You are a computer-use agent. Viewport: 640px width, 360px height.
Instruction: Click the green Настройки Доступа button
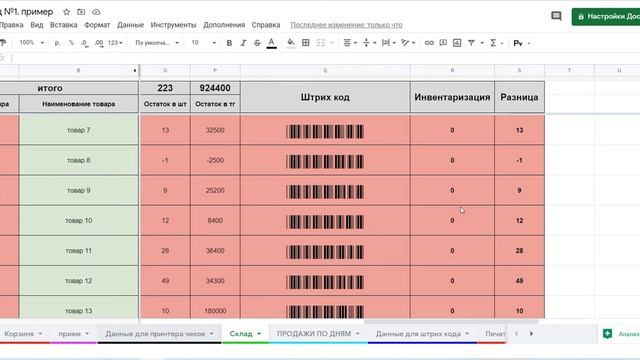pos(606,17)
